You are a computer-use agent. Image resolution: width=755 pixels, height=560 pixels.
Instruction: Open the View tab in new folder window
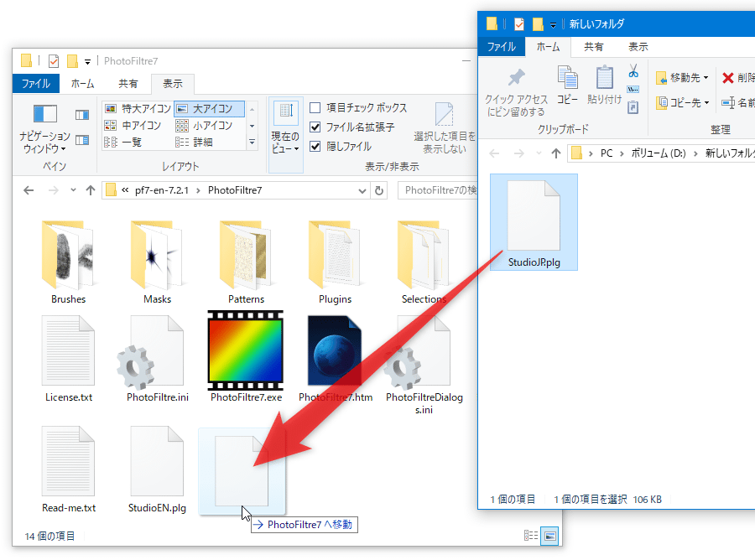(638, 47)
